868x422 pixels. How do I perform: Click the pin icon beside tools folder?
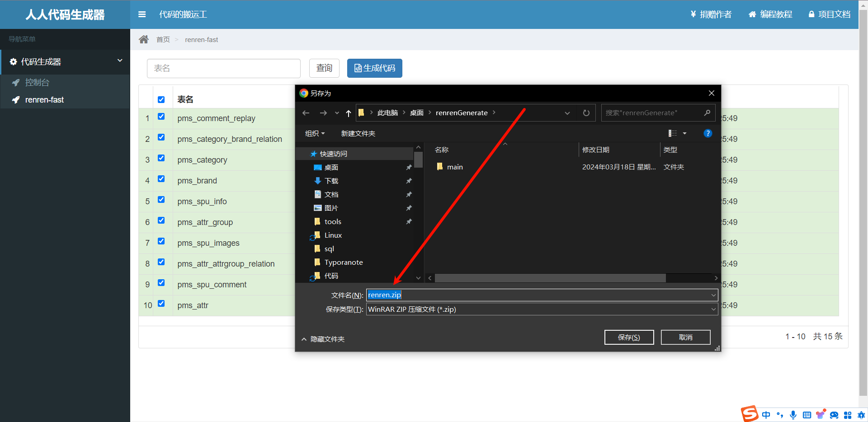[x=409, y=221]
